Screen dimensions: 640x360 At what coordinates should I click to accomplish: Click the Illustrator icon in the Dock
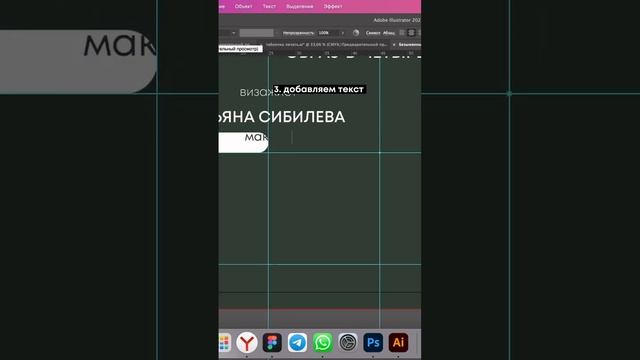pyautogui.click(x=398, y=342)
